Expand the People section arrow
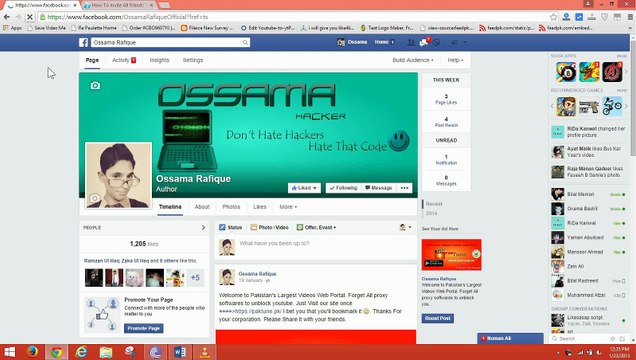Image resolution: width=636 pixels, height=360 pixels. pyautogui.click(x=203, y=228)
